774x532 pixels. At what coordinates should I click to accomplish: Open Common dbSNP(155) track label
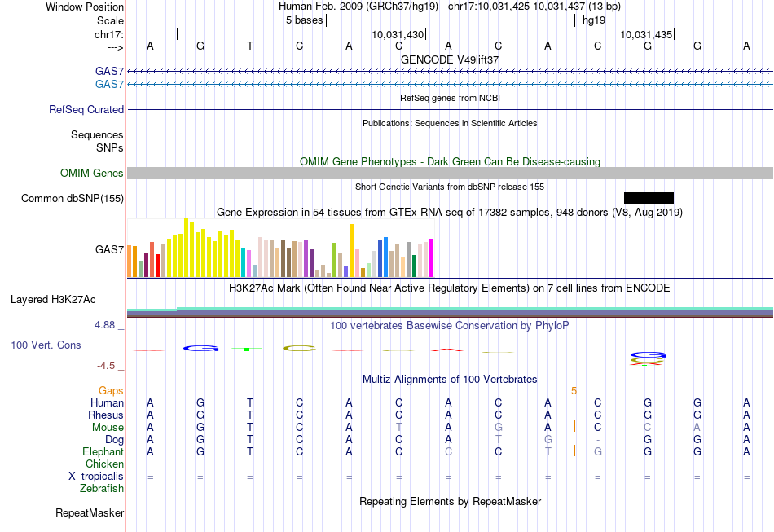(x=73, y=199)
